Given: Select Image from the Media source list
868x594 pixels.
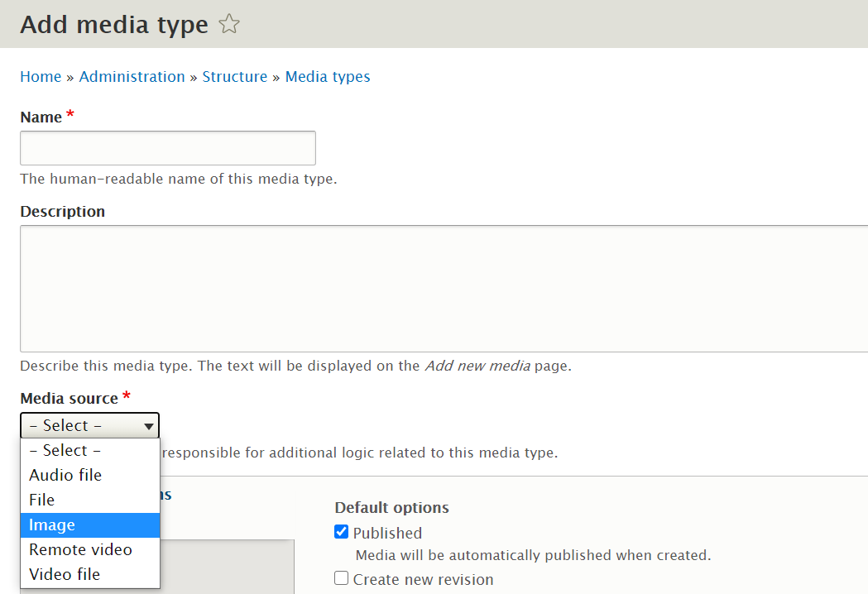Looking at the screenshot, I should [x=52, y=525].
